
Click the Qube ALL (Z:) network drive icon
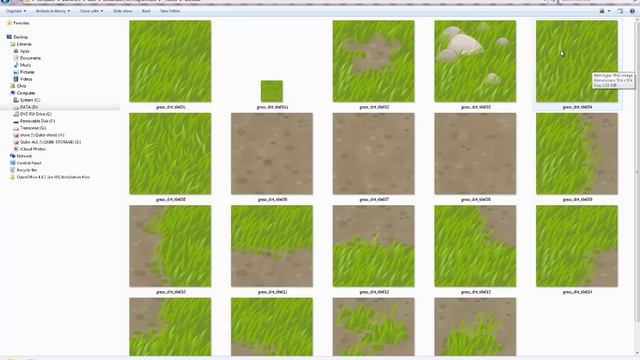[x=16, y=142]
